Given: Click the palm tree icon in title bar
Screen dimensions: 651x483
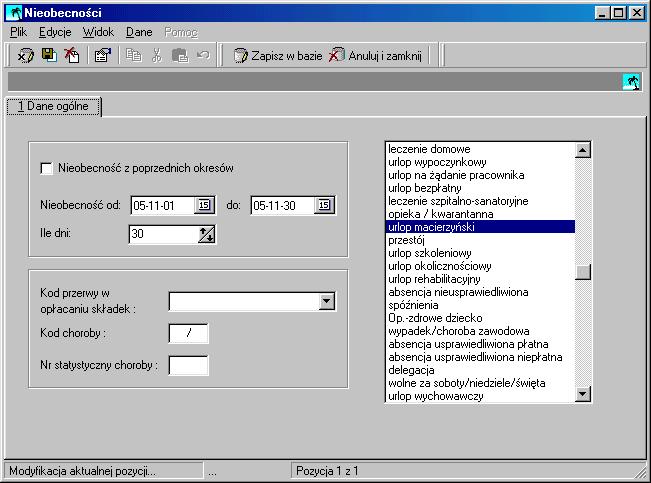Looking at the screenshot, I should (x=14, y=13).
